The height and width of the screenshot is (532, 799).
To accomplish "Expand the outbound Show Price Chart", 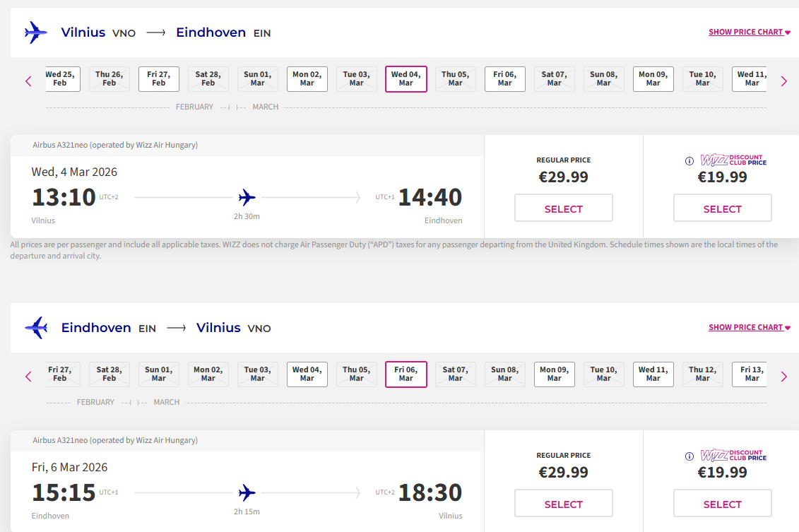I will [749, 32].
